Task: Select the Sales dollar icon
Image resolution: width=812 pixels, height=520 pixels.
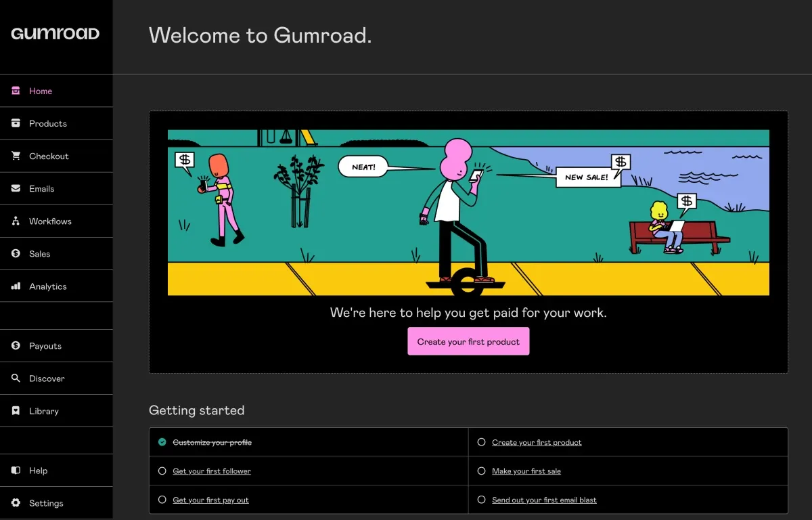Action: [x=16, y=253]
